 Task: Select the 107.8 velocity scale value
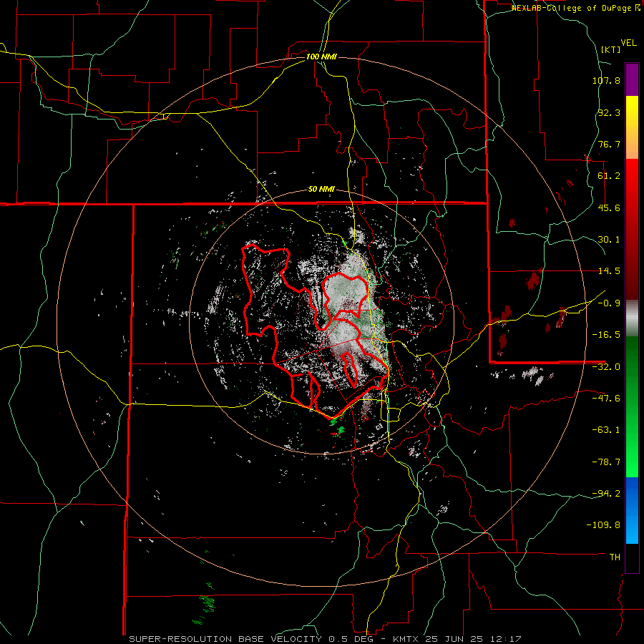(x=606, y=80)
